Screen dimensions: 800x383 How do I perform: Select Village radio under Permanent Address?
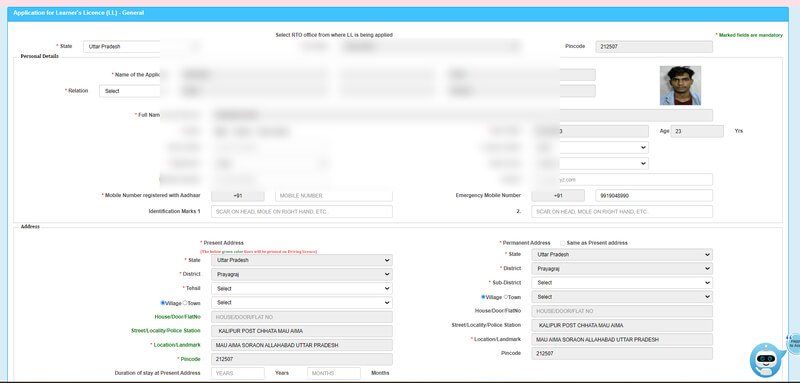pyautogui.click(x=483, y=297)
